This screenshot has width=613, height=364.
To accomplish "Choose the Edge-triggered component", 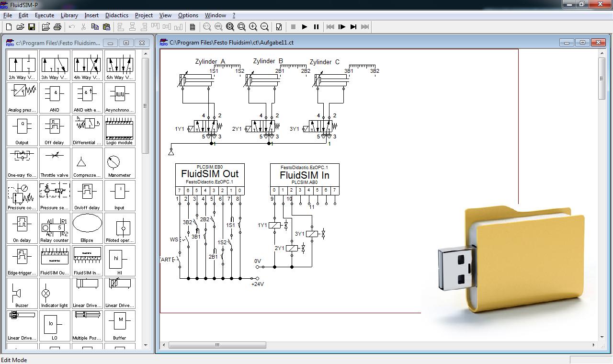I will pyautogui.click(x=22, y=261).
